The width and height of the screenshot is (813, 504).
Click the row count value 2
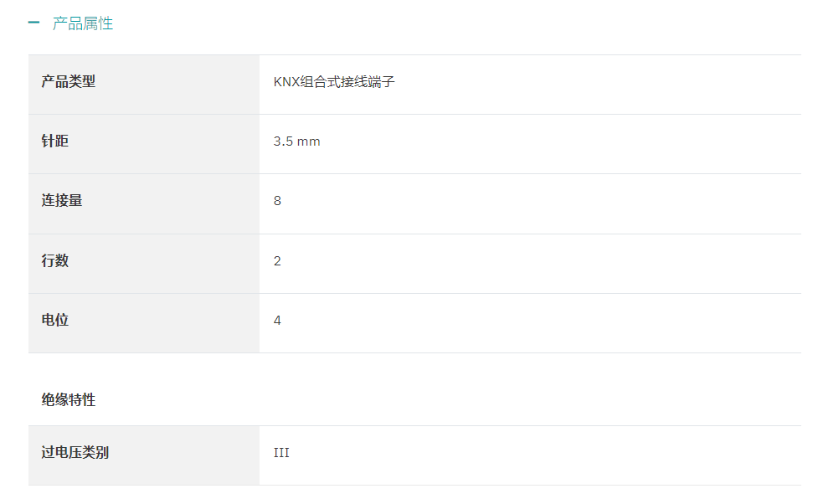(x=277, y=261)
